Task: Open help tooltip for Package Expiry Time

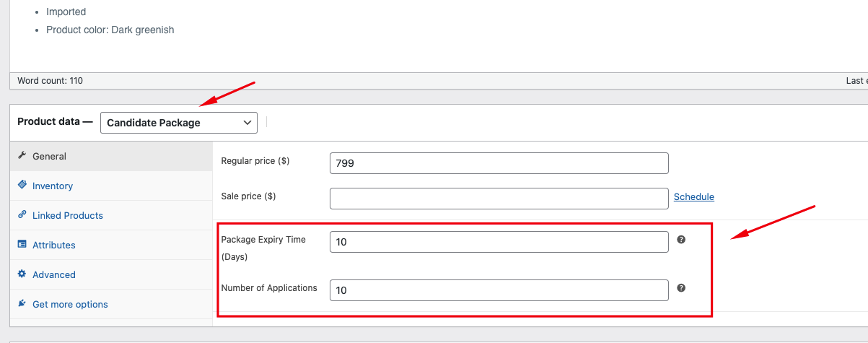Action: pos(681,240)
